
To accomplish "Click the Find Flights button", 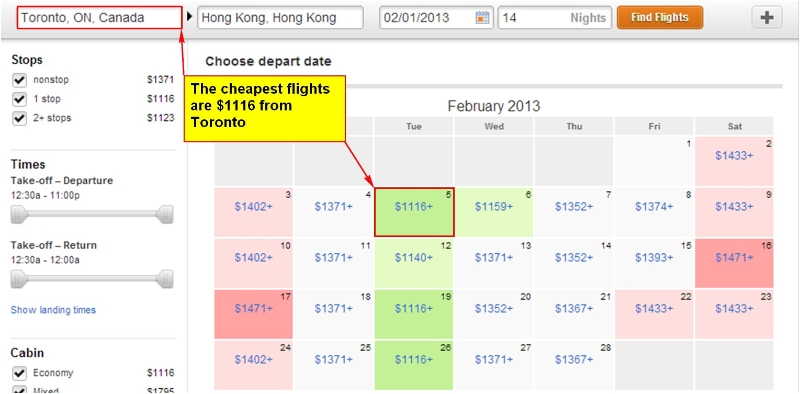I will (660, 17).
